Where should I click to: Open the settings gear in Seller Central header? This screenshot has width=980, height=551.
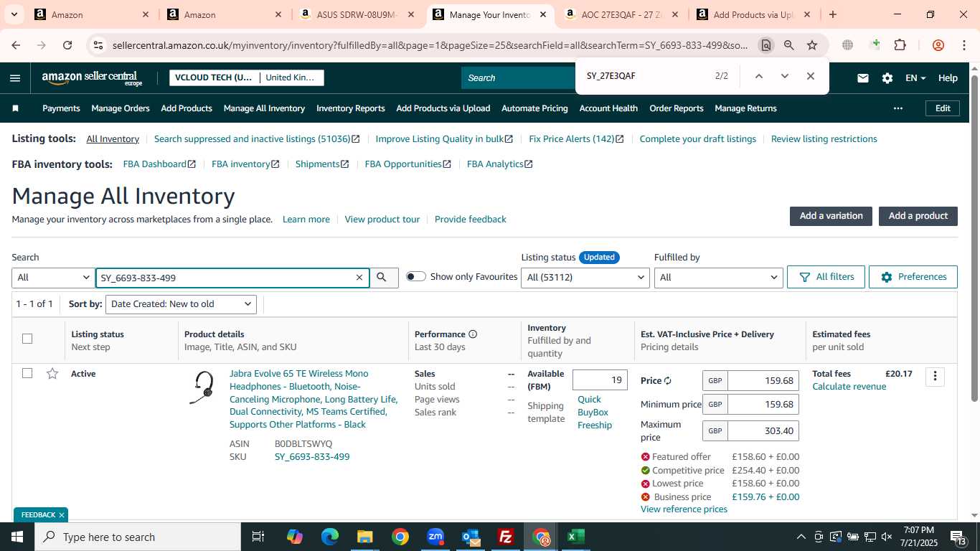(x=887, y=78)
